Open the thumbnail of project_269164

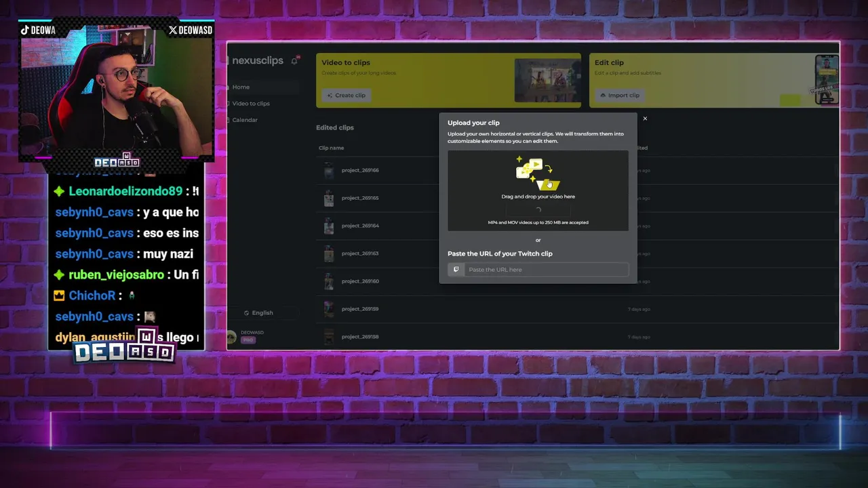point(329,226)
